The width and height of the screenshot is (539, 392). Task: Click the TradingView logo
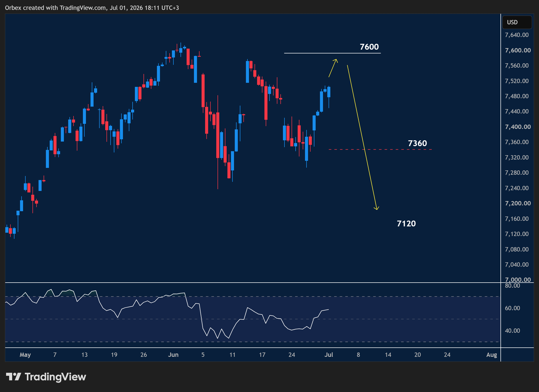(x=46, y=377)
